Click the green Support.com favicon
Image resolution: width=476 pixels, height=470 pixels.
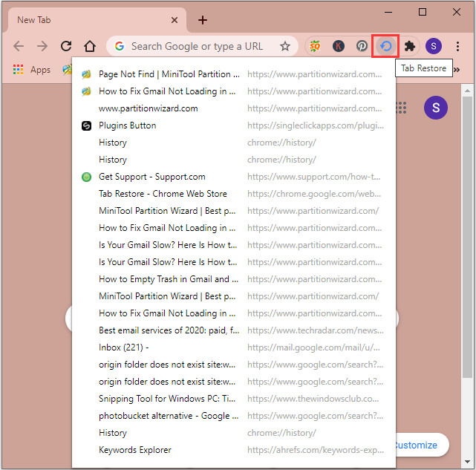coord(86,177)
